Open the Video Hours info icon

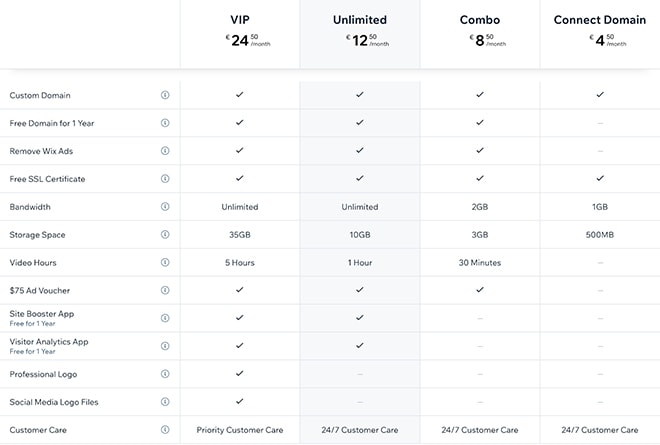tap(165, 263)
